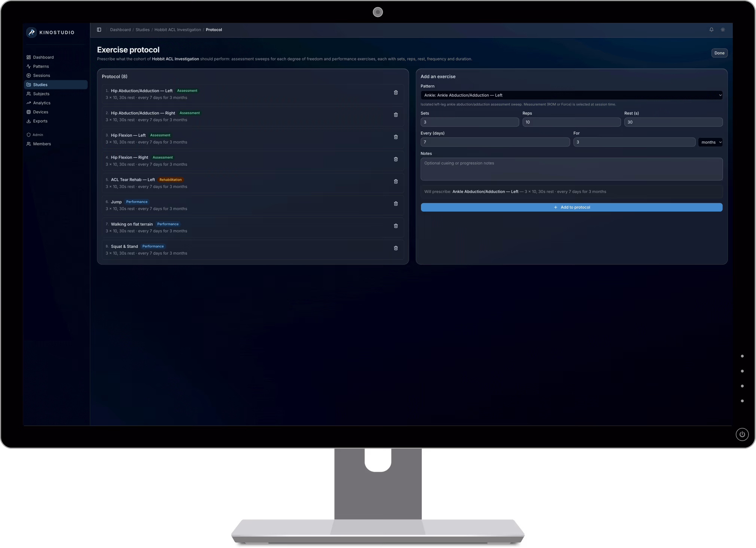Image resolution: width=756 pixels, height=548 pixels.
Task: Click the Protocol (8) heading
Action: (x=115, y=77)
